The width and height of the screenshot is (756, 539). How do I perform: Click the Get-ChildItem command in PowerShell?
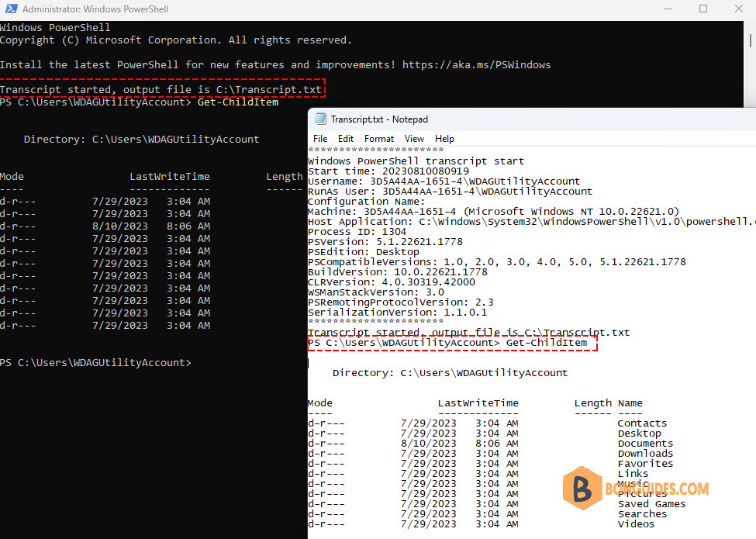(238, 102)
